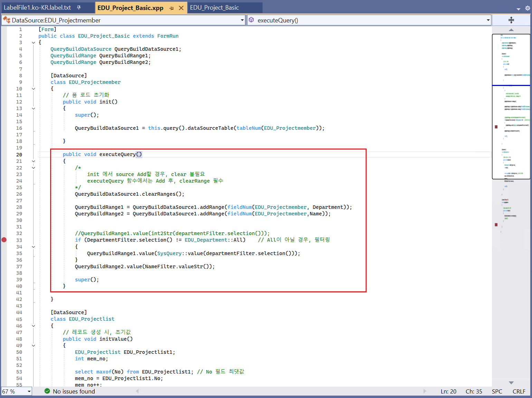The width and height of the screenshot is (532, 398).
Task: Click executeQuery method name on line 20
Action: coord(117,154)
